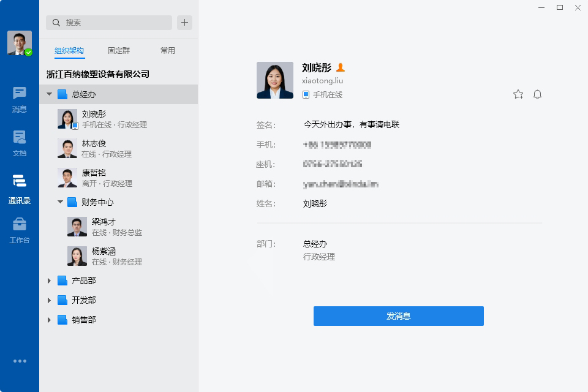The image size is (588, 392).
Task: Open the Messages (消息) sidebar icon
Action: click(20, 99)
